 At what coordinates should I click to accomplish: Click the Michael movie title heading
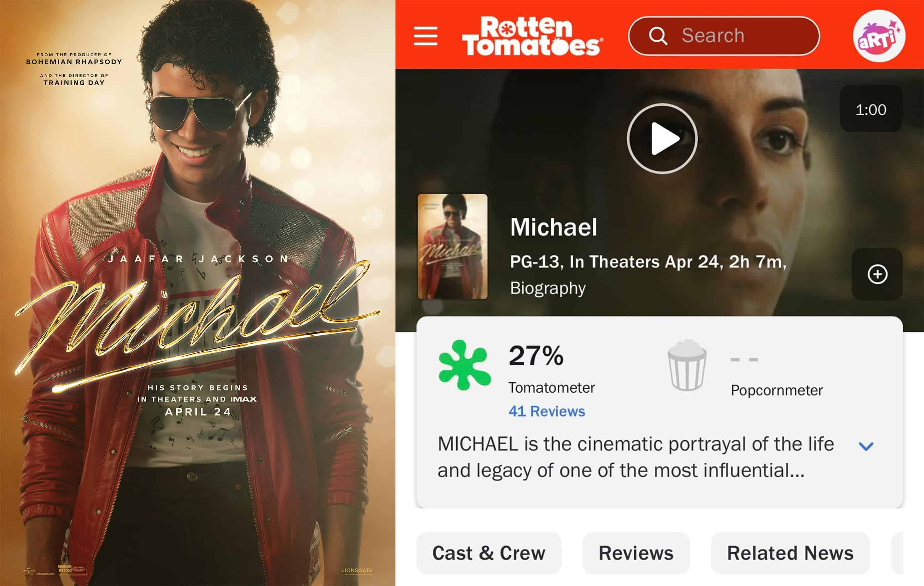[x=553, y=227]
